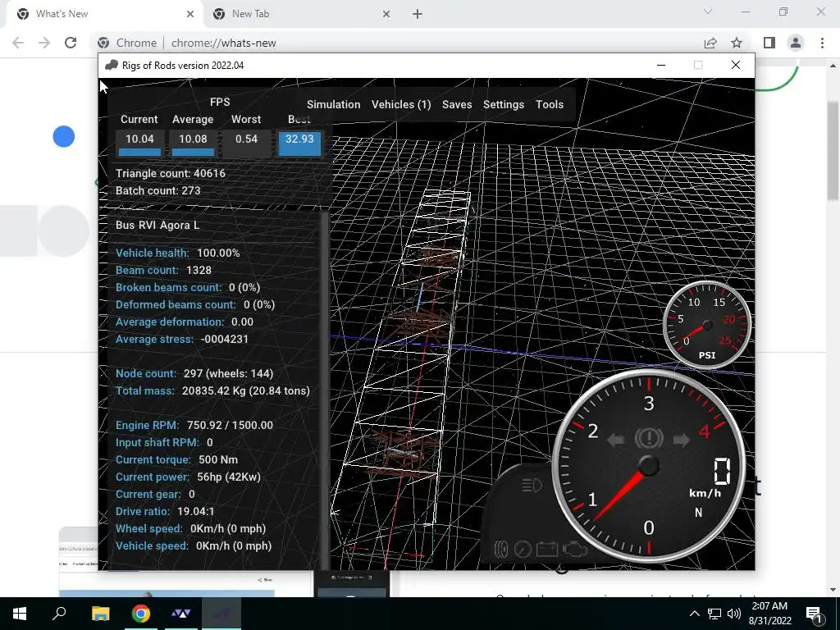This screenshot has width=840, height=630.
Task: Go forward in Chrome
Action: (44, 43)
